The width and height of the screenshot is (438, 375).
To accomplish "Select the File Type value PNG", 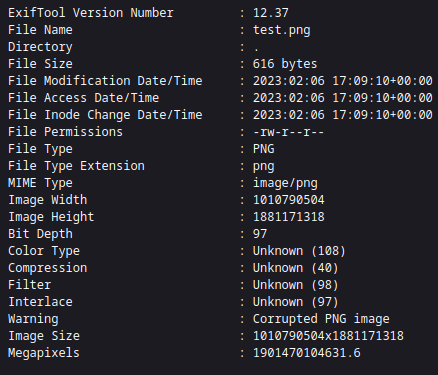I will [264, 149].
